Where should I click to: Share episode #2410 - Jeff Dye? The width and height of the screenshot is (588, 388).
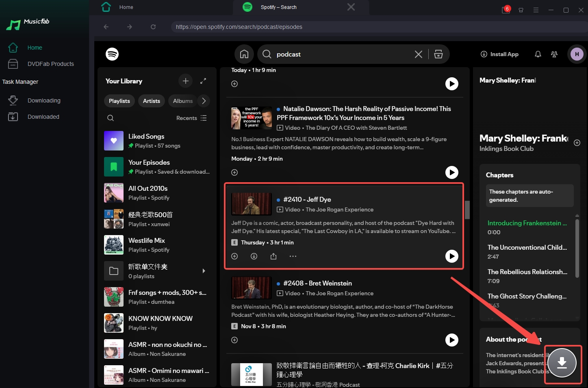pos(273,256)
